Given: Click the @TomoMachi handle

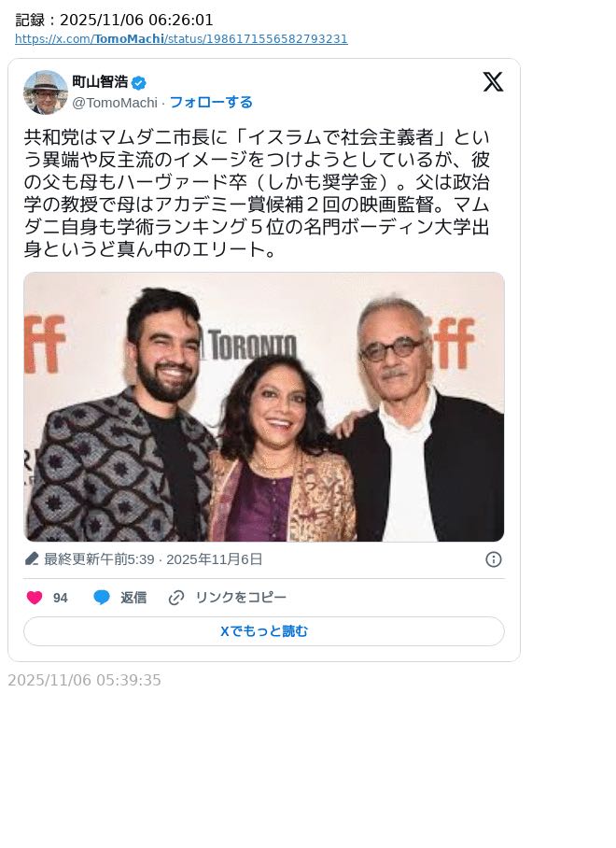Looking at the screenshot, I should tap(115, 103).
